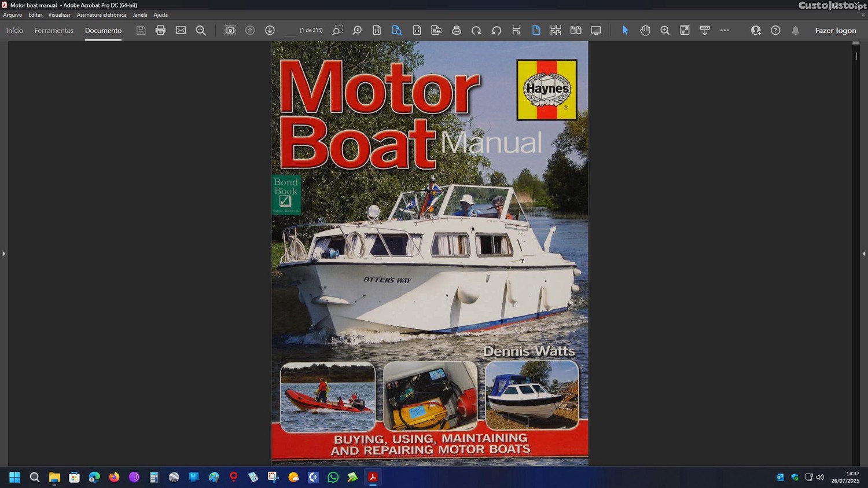868x488 pixels.
Task: Open WhatsApp from the taskbar
Action: point(333,477)
